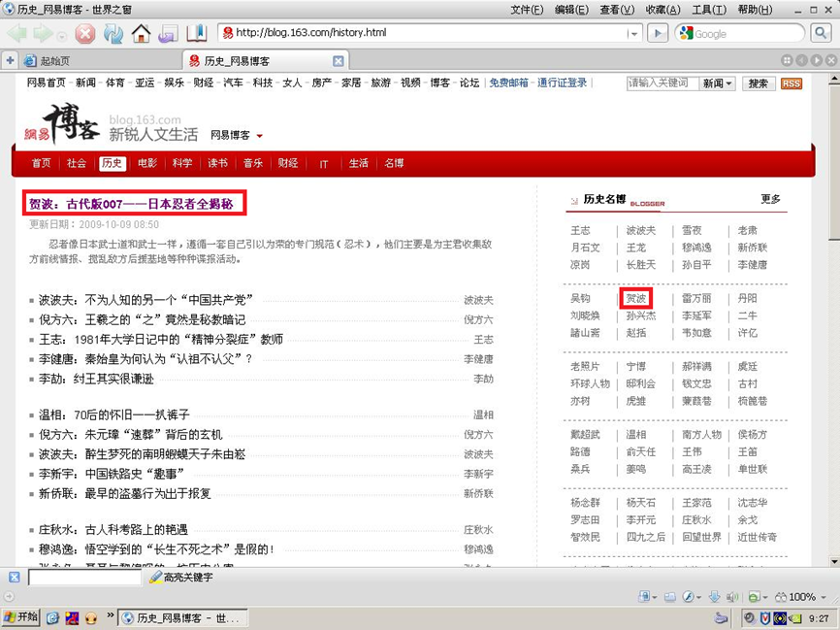Image resolution: width=840 pixels, height=630 pixels.
Task: Select the 科学 navigation item
Action: [x=182, y=163]
